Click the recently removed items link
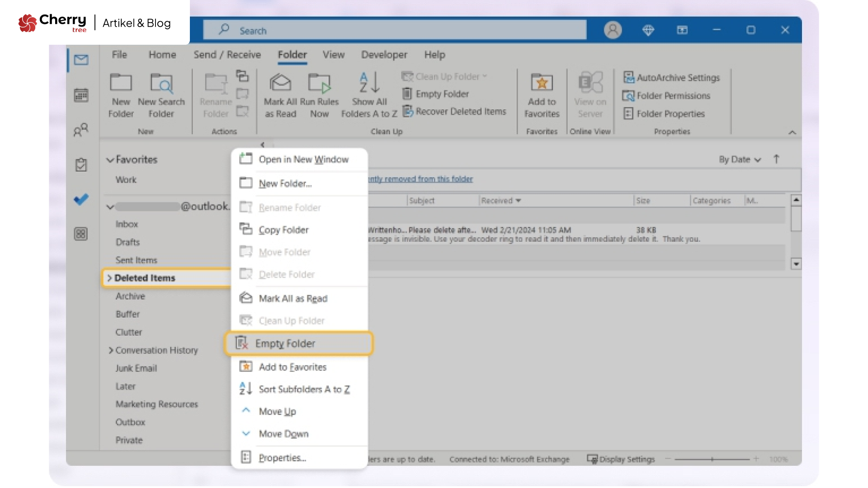 (x=420, y=179)
